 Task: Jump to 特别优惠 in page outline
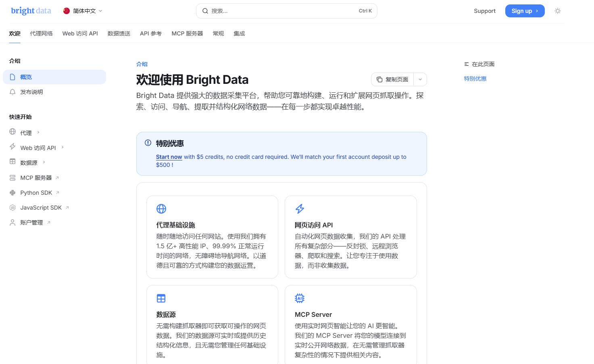[x=475, y=79]
